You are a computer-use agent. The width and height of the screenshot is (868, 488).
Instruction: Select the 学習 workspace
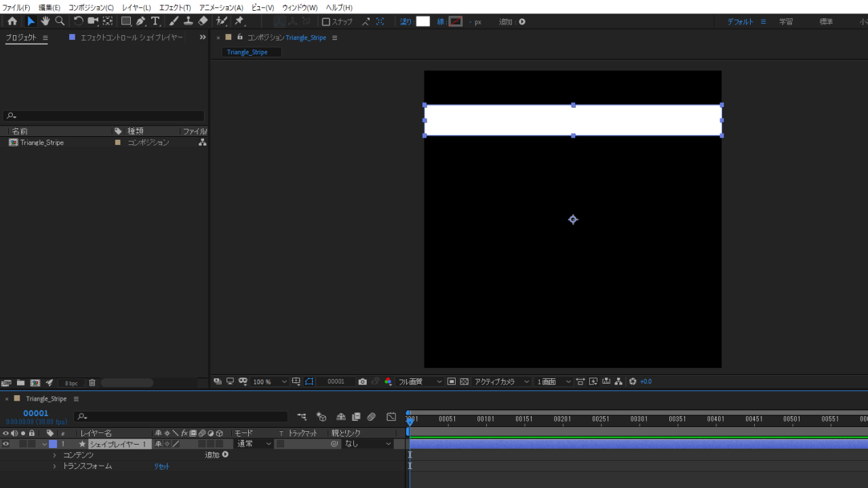coord(786,22)
